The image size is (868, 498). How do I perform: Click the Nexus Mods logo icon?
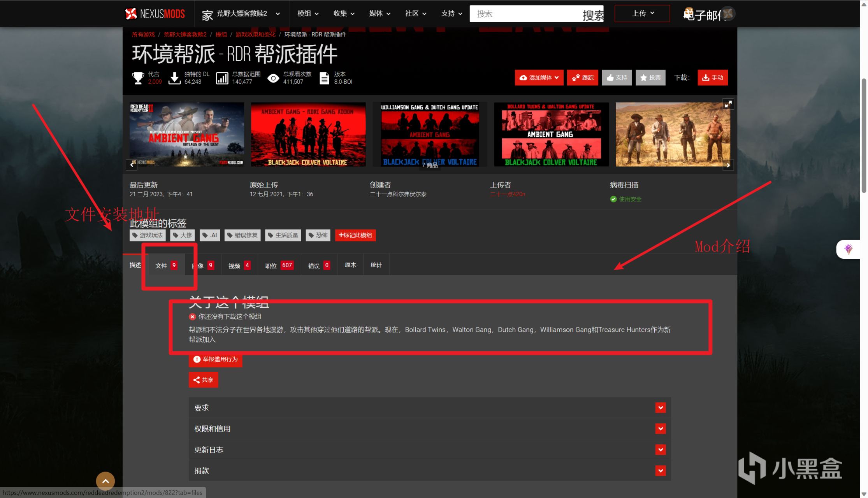point(131,14)
